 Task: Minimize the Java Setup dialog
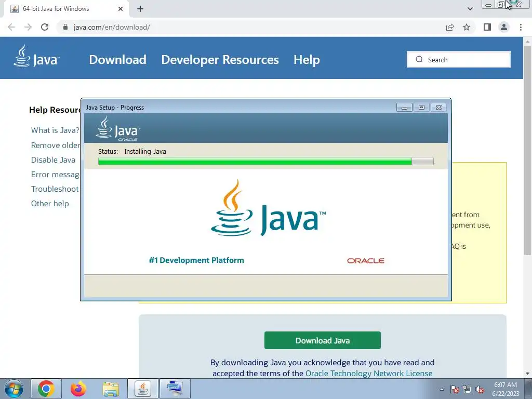(x=404, y=107)
